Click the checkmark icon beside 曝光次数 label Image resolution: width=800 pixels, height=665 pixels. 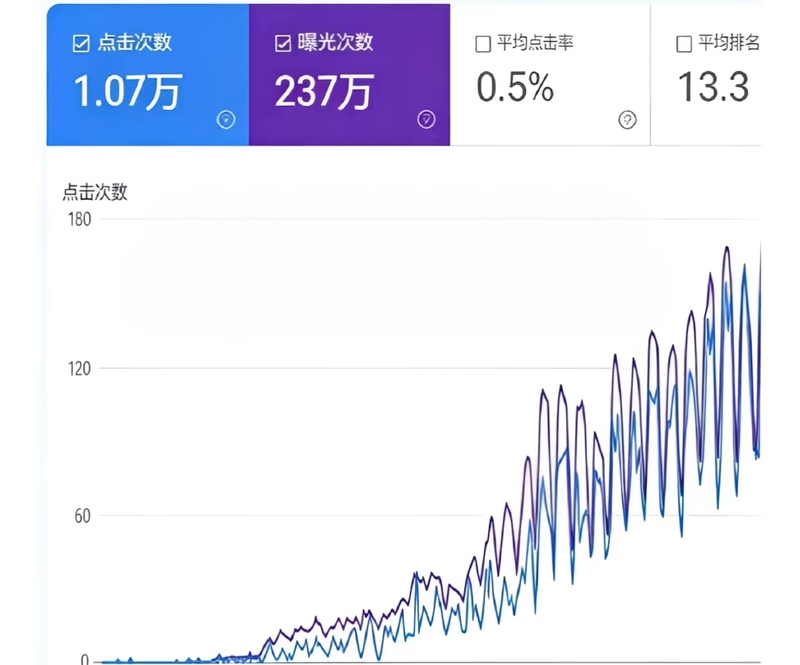click(x=281, y=43)
